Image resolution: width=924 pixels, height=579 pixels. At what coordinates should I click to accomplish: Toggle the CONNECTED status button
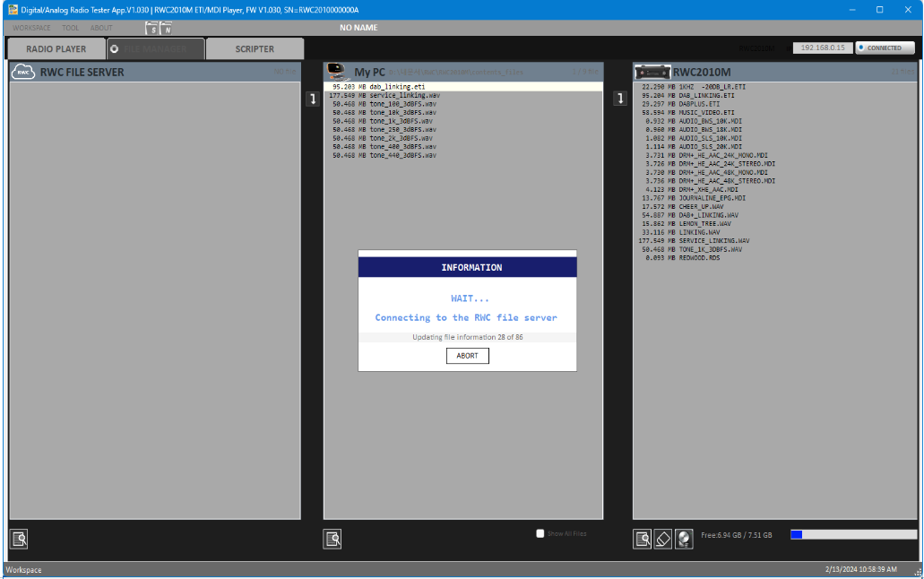coord(884,48)
